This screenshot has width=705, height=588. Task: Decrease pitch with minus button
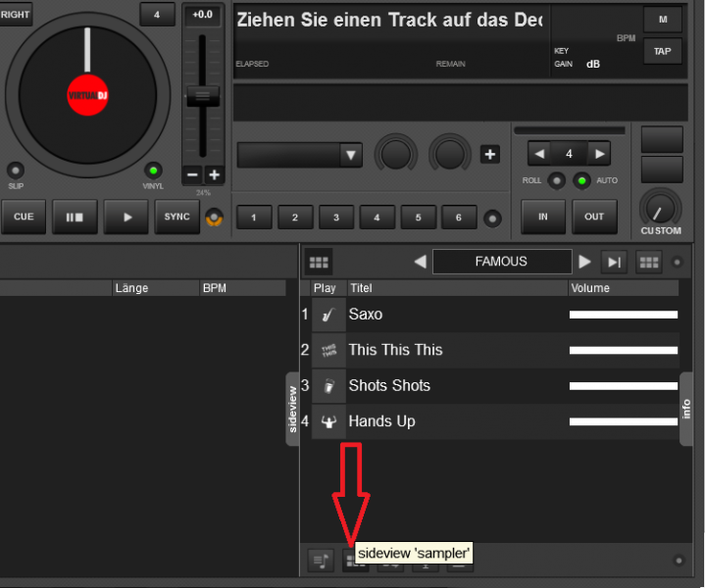[x=192, y=174]
